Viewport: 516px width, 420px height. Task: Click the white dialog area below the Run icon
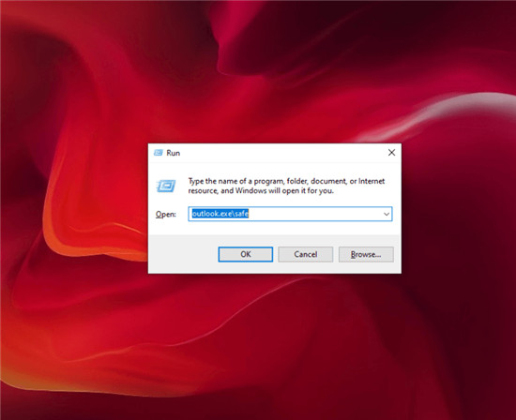point(166,200)
